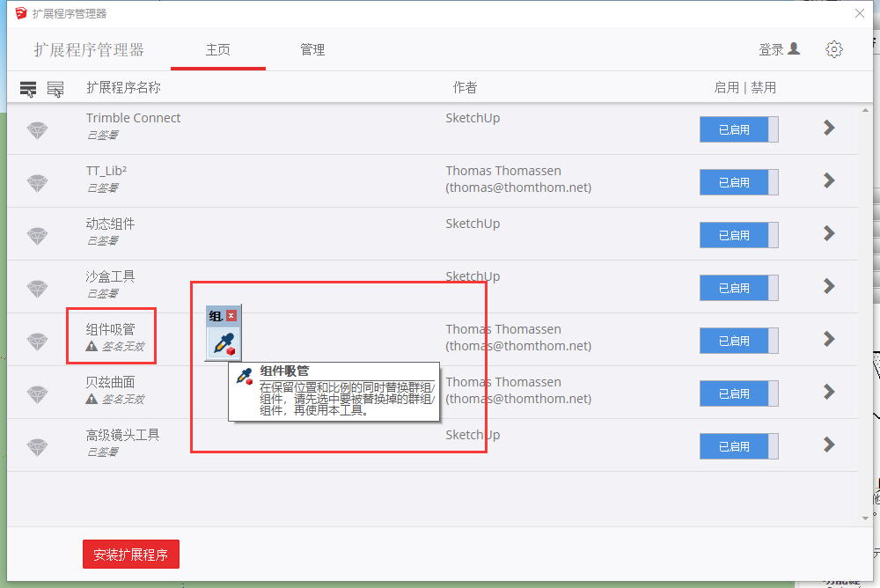Click the gem icon for Trimble Connect
Image resolution: width=880 pixels, height=588 pixels.
(38, 130)
